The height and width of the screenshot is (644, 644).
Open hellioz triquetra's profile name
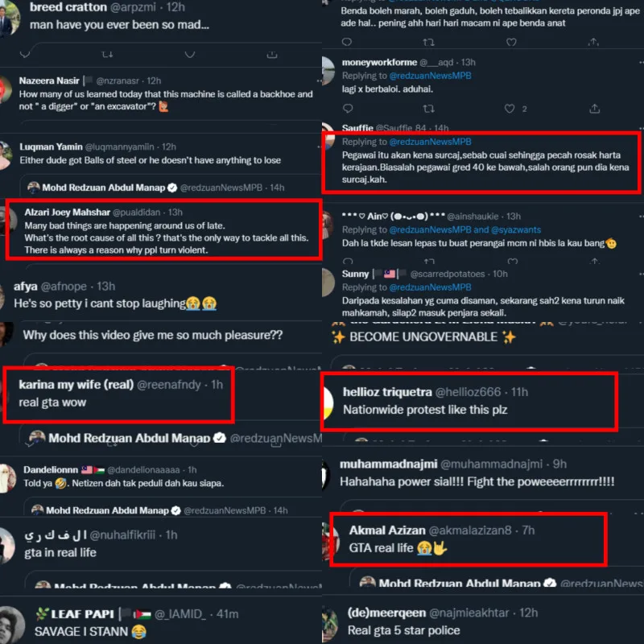(x=387, y=392)
